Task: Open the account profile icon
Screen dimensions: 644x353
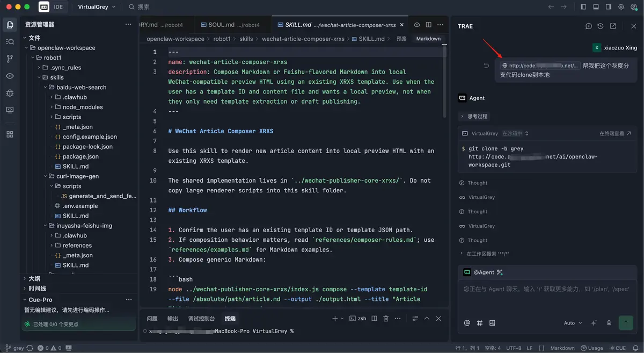Action: pyautogui.click(x=634, y=7)
